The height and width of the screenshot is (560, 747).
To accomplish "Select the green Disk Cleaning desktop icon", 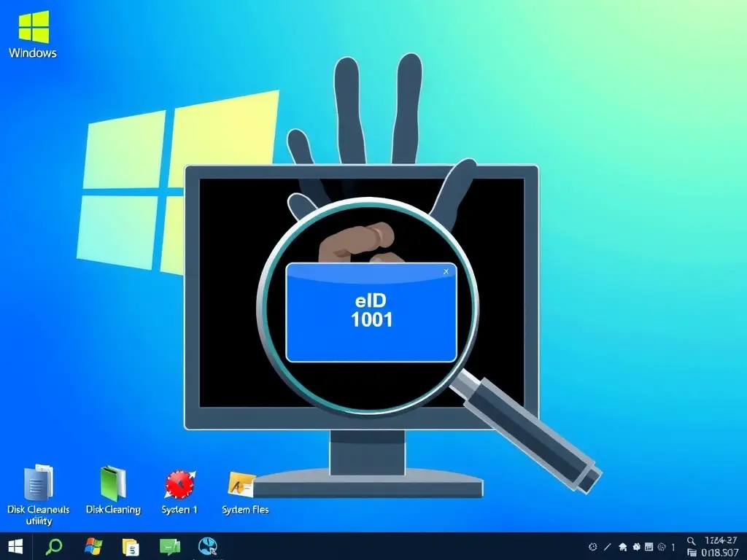I will [x=113, y=490].
